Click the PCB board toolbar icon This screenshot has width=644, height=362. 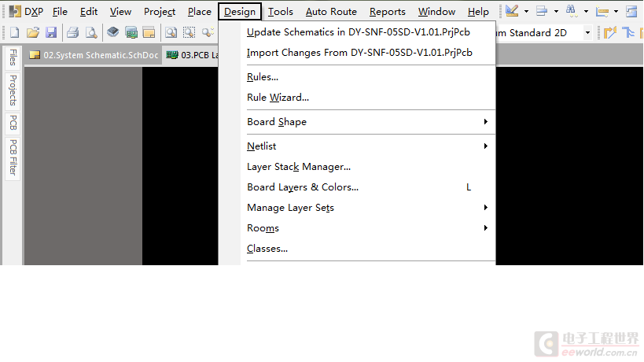point(131,32)
